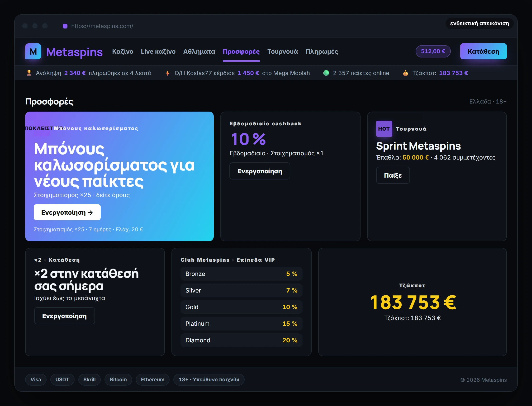Click the lightning bolt icon in ticker
The height and width of the screenshot is (406, 532).
(x=168, y=73)
